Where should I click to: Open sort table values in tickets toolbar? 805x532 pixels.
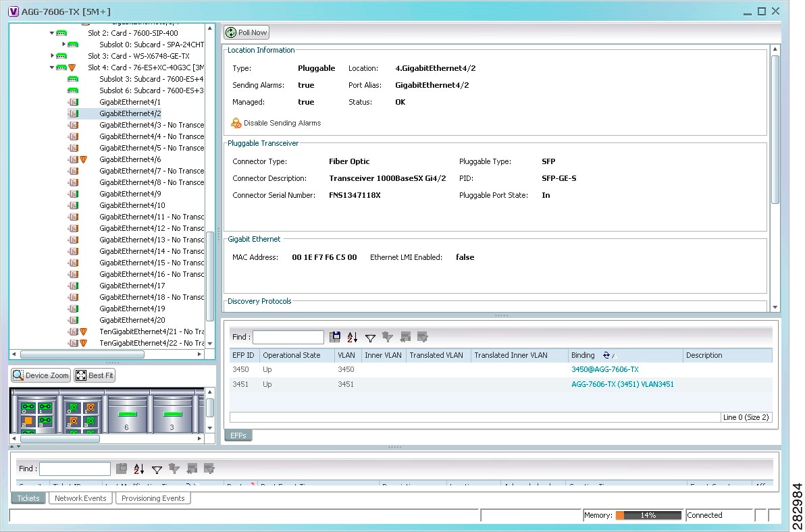click(138, 469)
